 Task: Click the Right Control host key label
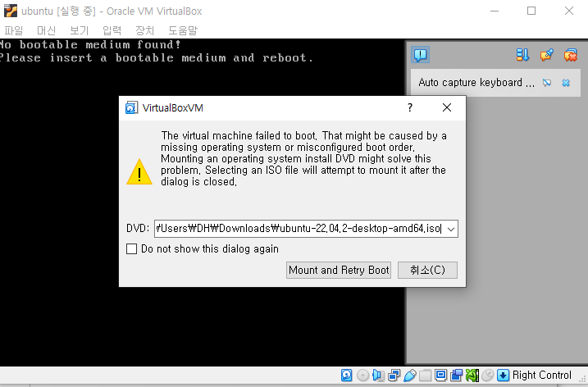point(542,375)
